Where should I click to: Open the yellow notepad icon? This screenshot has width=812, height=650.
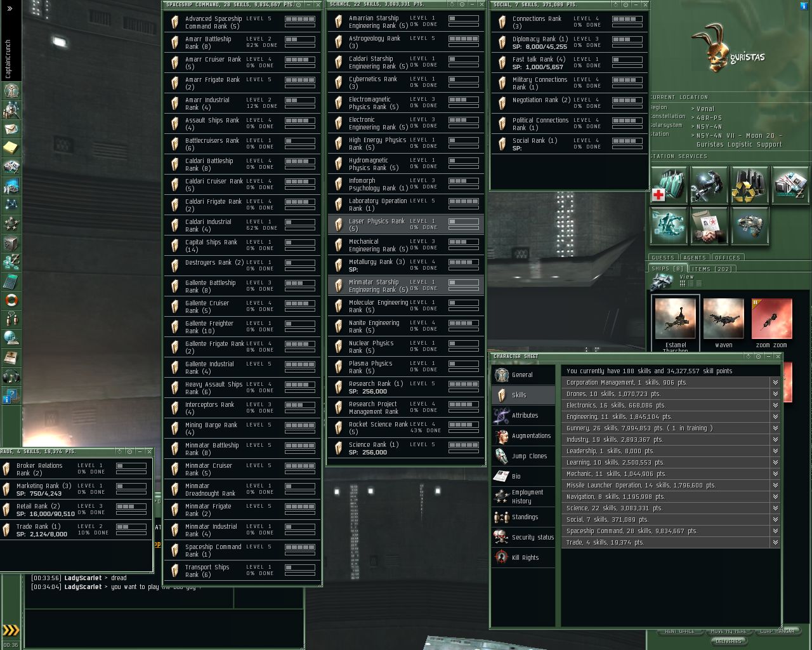click(11, 148)
